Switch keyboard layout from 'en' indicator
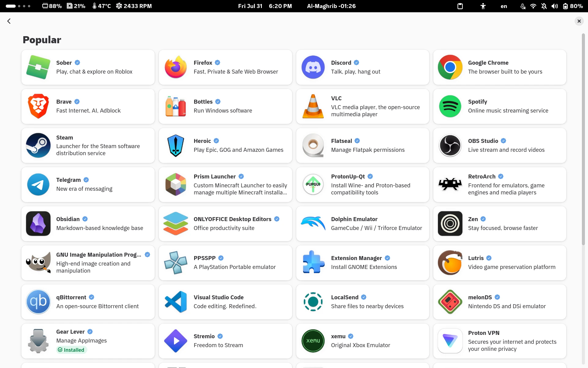 point(504,6)
